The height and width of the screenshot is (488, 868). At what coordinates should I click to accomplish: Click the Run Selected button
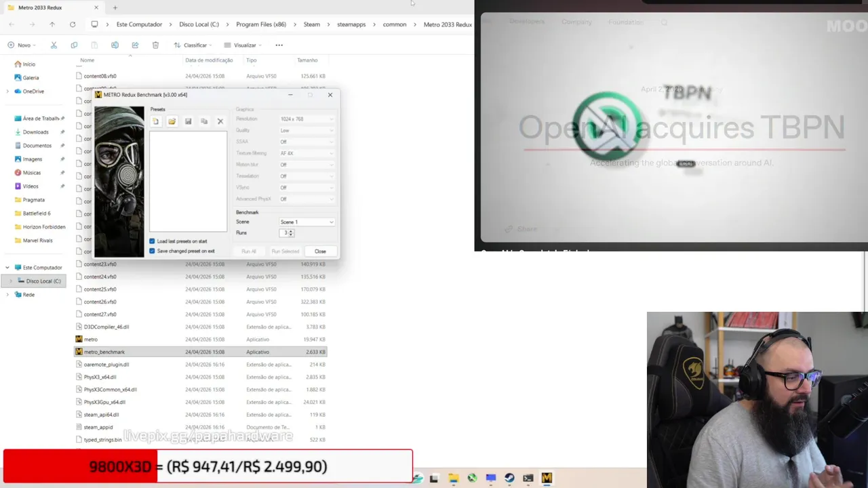click(x=285, y=251)
